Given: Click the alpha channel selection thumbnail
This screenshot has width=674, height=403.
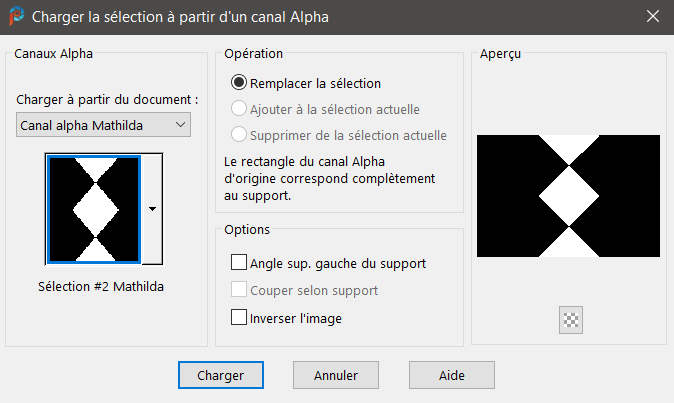Looking at the screenshot, I should coord(95,208).
